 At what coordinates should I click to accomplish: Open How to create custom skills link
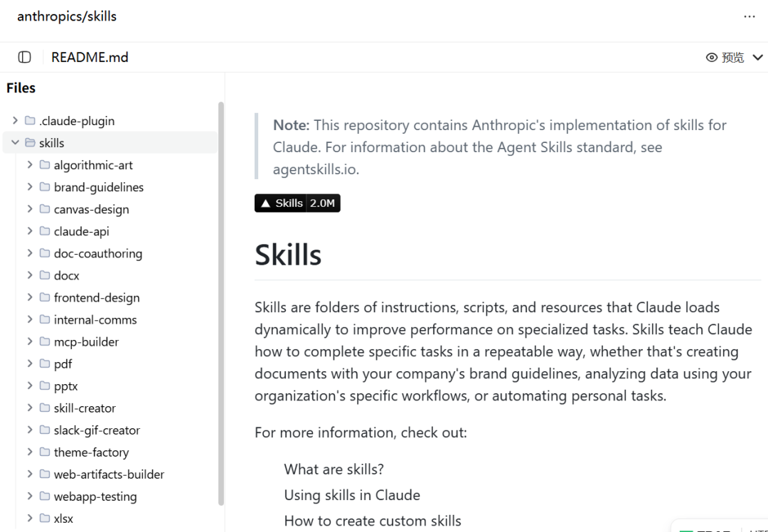click(x=372, y=521)
